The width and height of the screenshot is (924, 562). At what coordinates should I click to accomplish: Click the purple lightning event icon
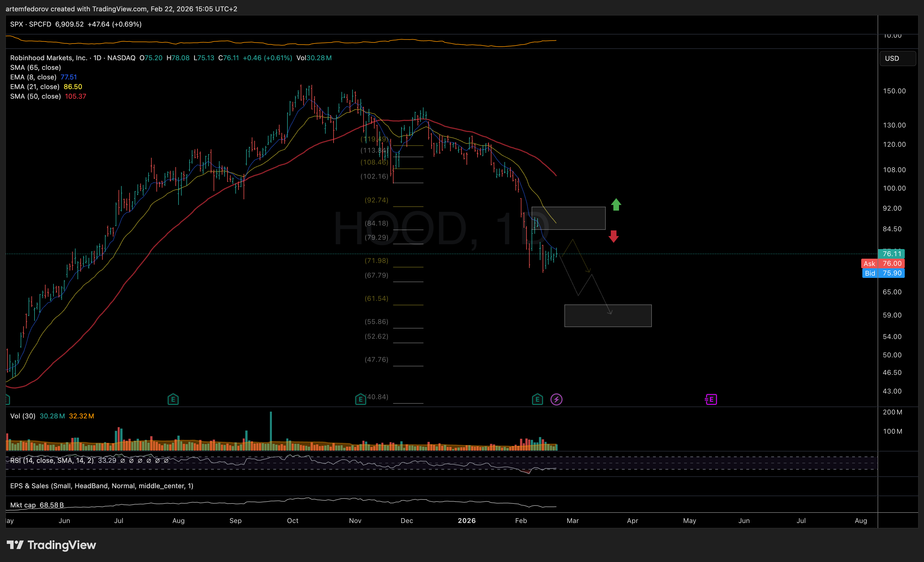pyautogui.click(x=556, y=399)
